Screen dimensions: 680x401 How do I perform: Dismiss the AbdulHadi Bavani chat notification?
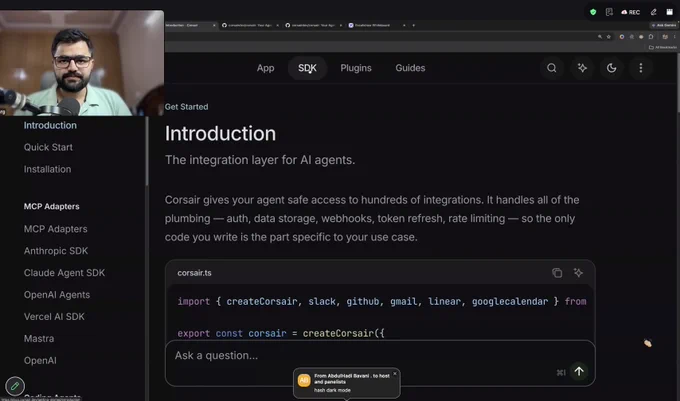395,374
